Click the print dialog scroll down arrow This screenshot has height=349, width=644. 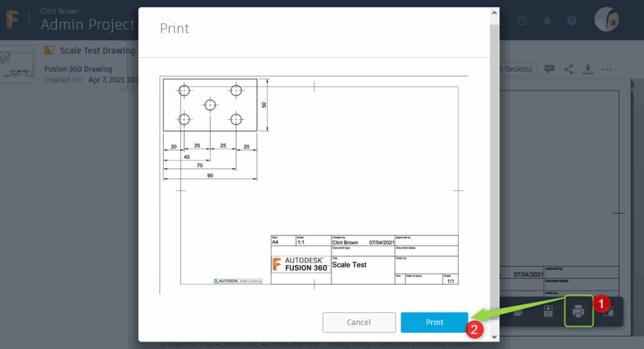(x=495, y=336)
